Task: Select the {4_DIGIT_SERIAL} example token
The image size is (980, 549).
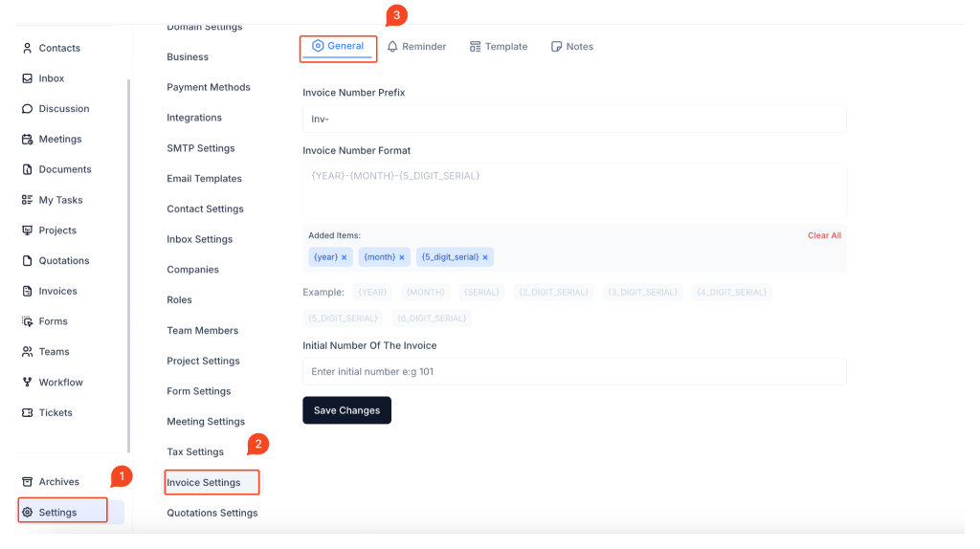Action: tap(731, 292)
